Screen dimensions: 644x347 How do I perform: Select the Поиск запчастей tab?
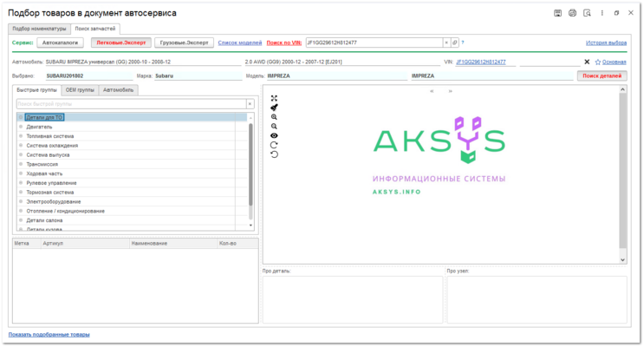pyautogui.click(x=94, y=29)
